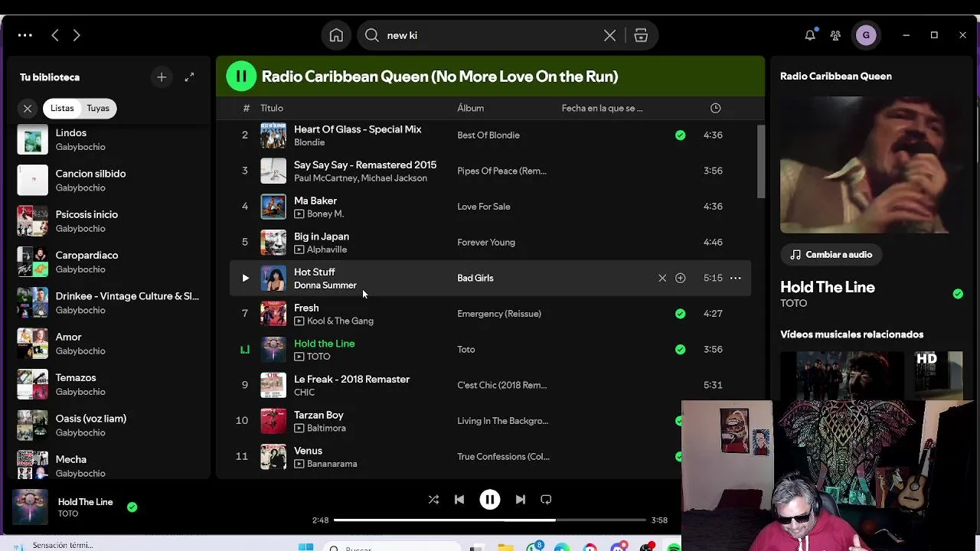Sort by duration clock icon
Screen dimensions: 980x551
tap(715, 108)
